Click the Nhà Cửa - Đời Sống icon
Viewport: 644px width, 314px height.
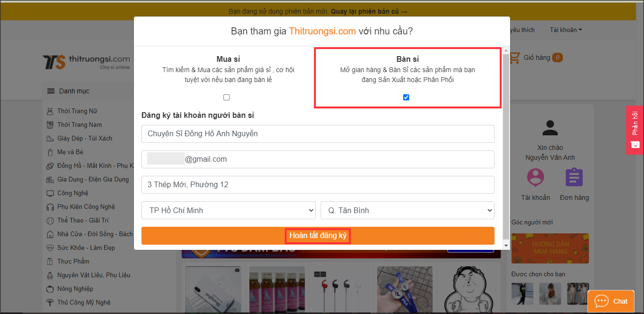pos(50,234)
